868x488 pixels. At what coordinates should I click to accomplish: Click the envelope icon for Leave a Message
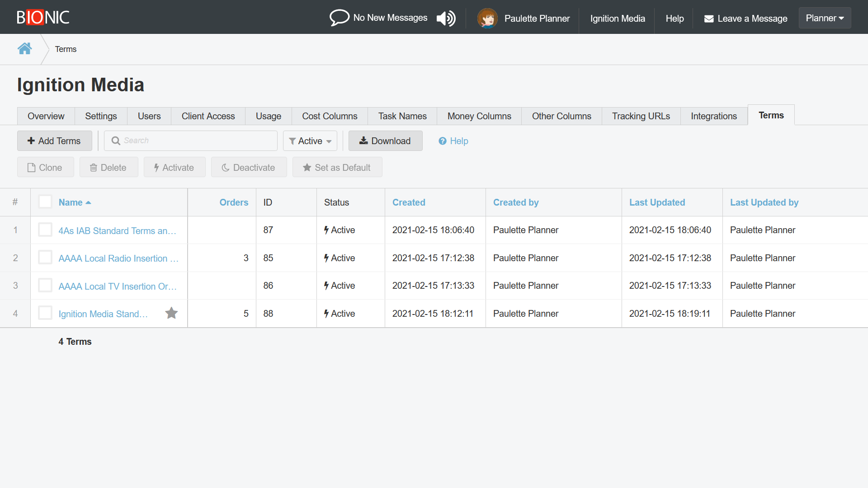(709, 19)
